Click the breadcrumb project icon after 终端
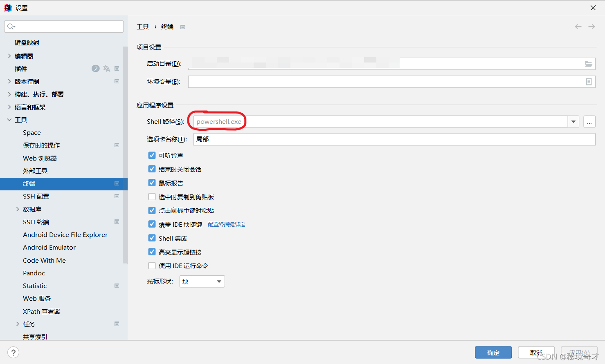 183,27
